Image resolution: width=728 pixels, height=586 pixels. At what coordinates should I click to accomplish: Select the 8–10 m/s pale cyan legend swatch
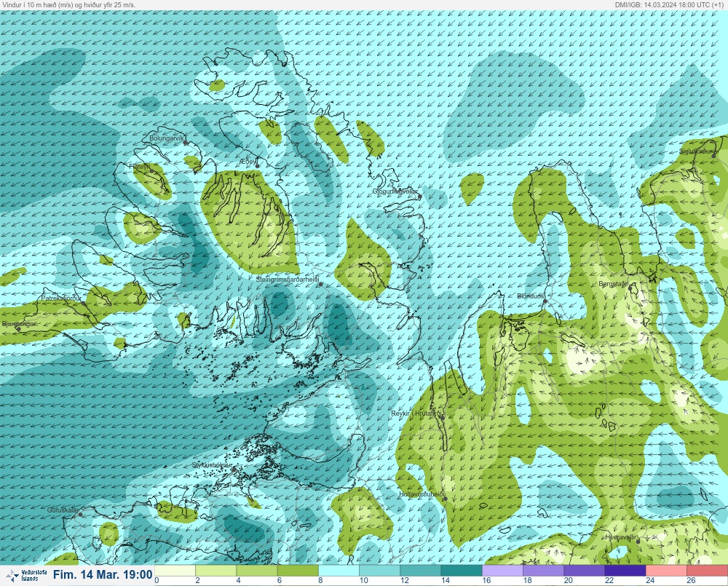tap(339, 570)
